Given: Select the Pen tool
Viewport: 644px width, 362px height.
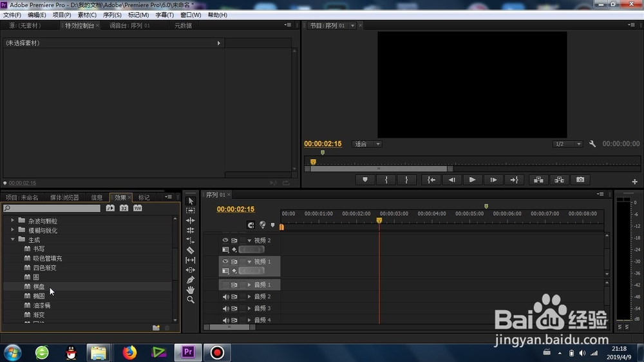Looking at the screenshot, I should [x=191, y=280].
